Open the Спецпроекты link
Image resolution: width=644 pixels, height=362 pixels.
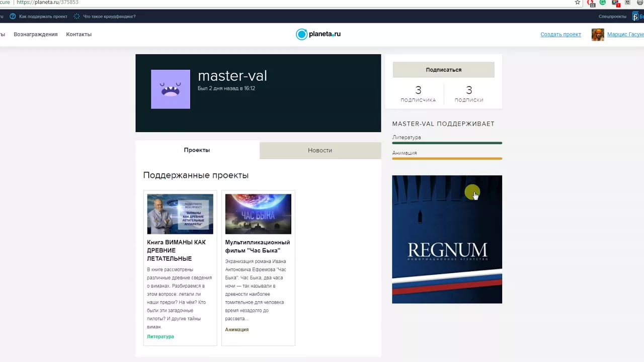612,17
